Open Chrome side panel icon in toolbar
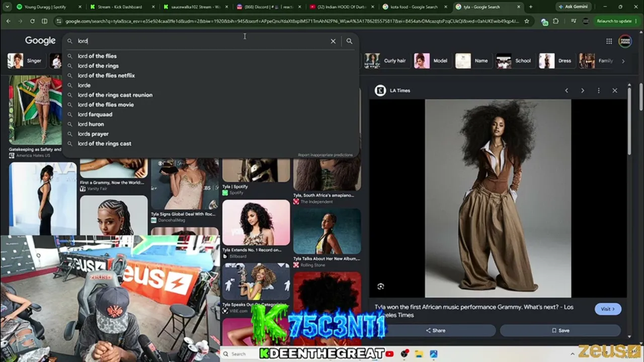 44,21
